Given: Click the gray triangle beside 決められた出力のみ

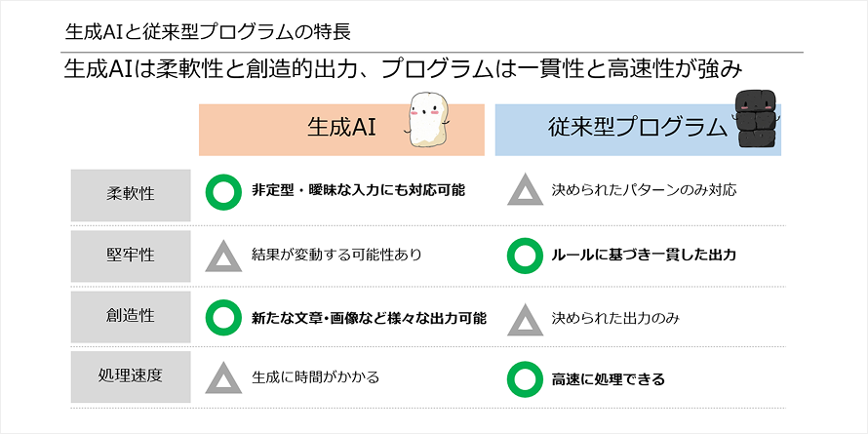Looking at the screenshot, I should [x=526, y=318].
